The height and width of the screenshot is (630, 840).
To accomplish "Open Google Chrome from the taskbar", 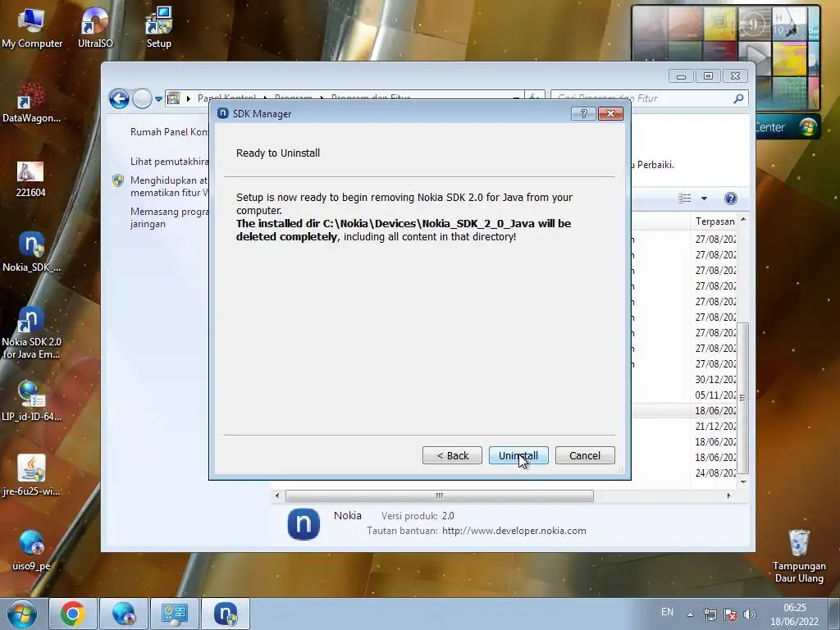I will point(73,614).
